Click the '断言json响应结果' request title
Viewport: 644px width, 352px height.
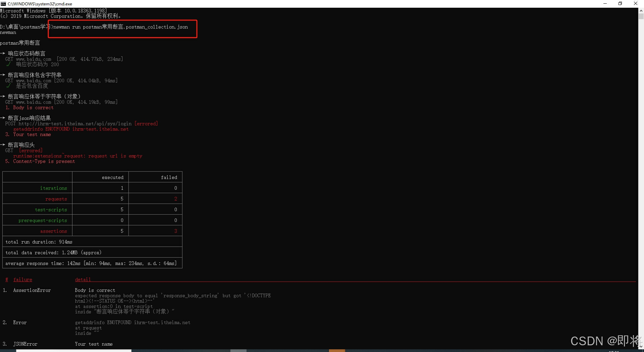29,118
